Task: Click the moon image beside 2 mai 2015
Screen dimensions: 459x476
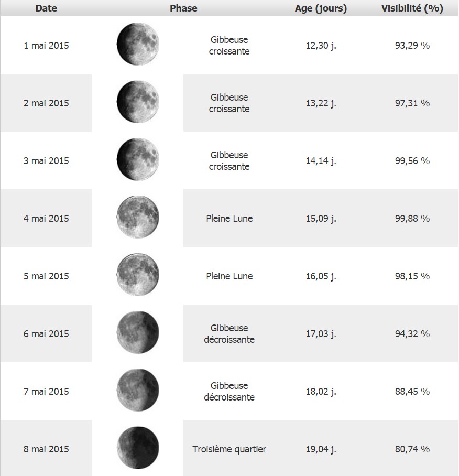Action: tap(138, 102)
